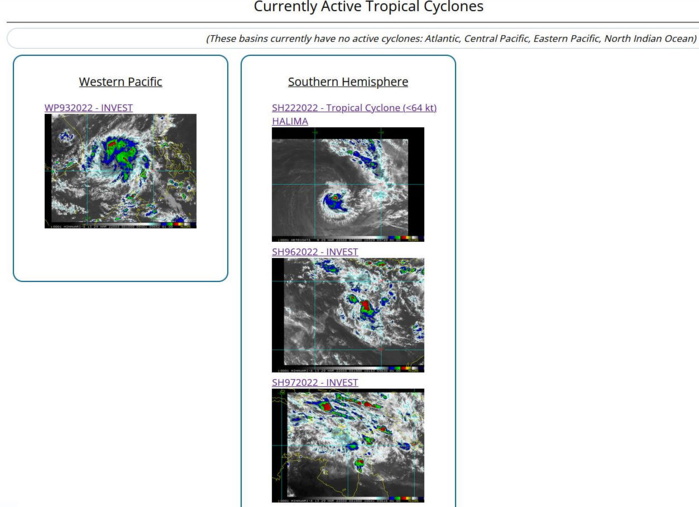Open the SH962022 - INVEST link

[314, 252]
